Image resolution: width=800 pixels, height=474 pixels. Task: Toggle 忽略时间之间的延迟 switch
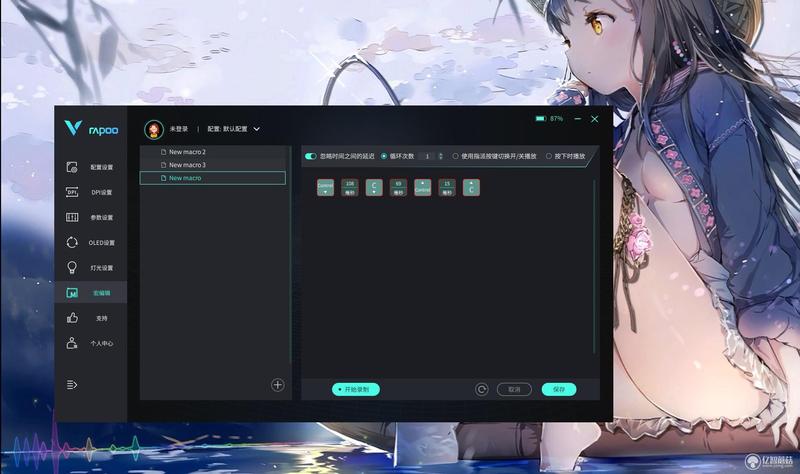pos(311,156)
